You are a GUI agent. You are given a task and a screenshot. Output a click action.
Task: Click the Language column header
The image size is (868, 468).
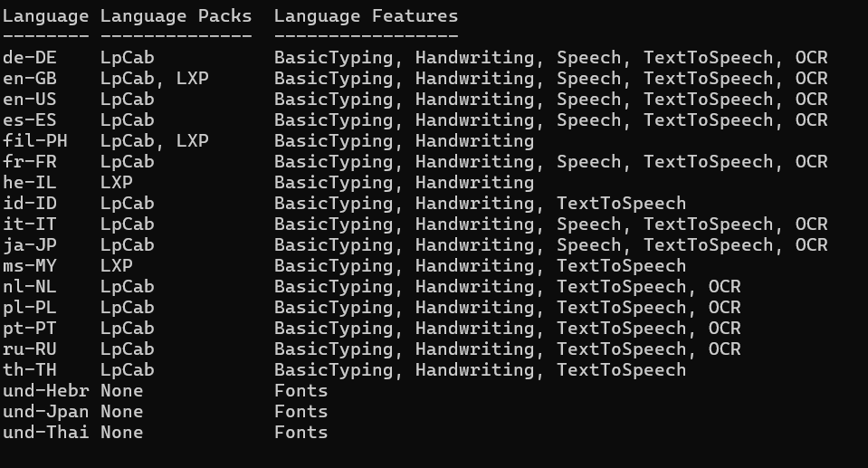(45, 16)
